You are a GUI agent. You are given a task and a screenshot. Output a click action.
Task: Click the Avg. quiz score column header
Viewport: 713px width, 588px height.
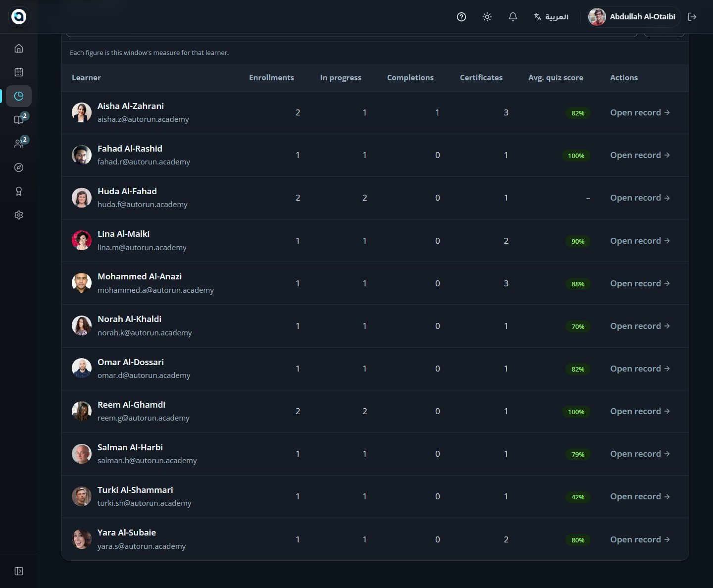pyautogui.click(x=556, y=78)
